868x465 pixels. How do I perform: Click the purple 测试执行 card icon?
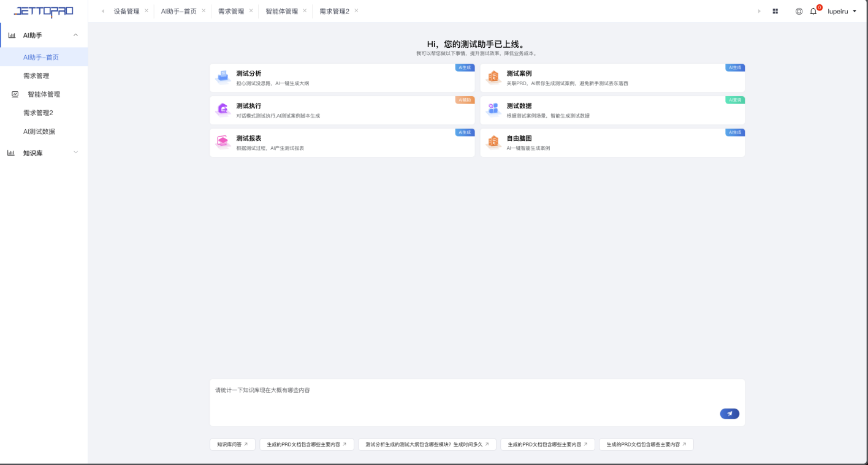pos(223,110)
